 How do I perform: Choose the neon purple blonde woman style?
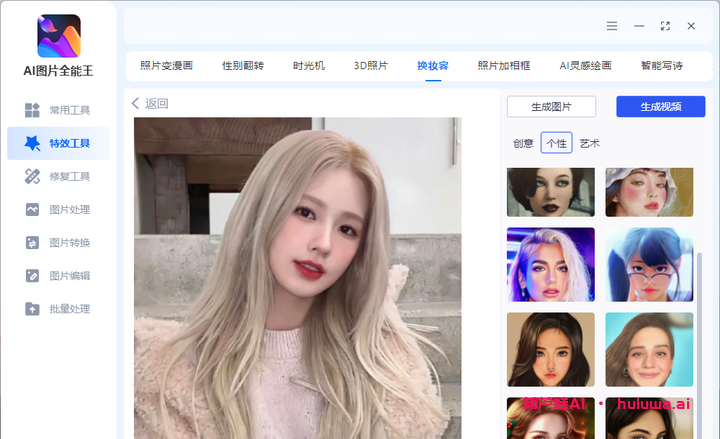point(551,265)
